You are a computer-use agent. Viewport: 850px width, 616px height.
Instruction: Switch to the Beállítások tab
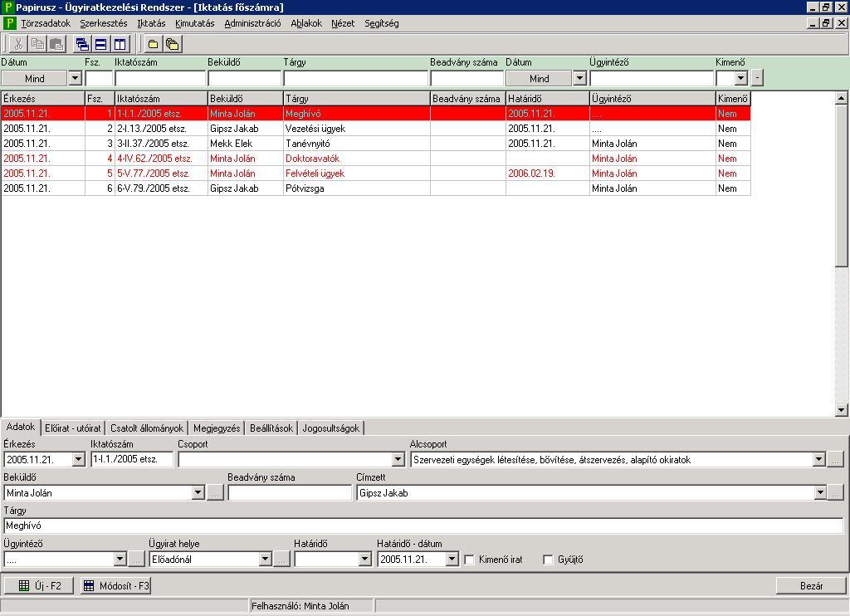point(271,428)
